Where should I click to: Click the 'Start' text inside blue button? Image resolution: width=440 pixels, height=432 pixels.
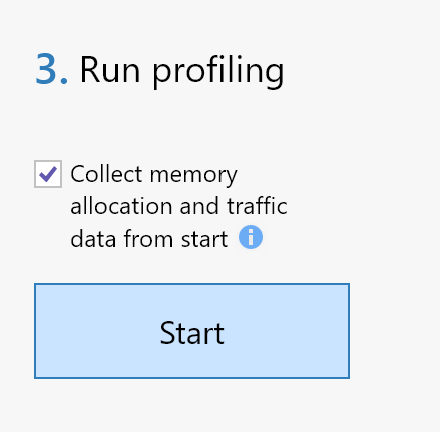coord(192,332)
